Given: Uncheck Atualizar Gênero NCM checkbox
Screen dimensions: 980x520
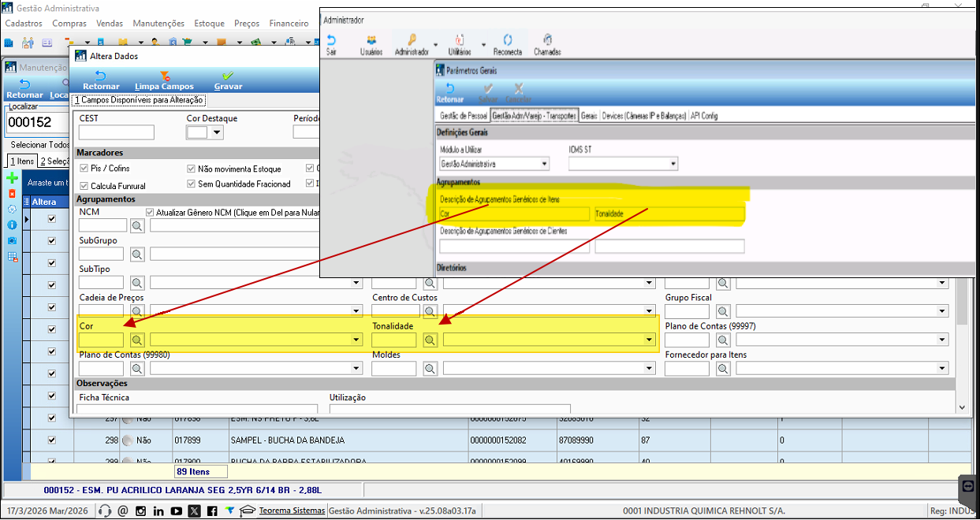Looking at the screenshot, I should click(150, 212).
